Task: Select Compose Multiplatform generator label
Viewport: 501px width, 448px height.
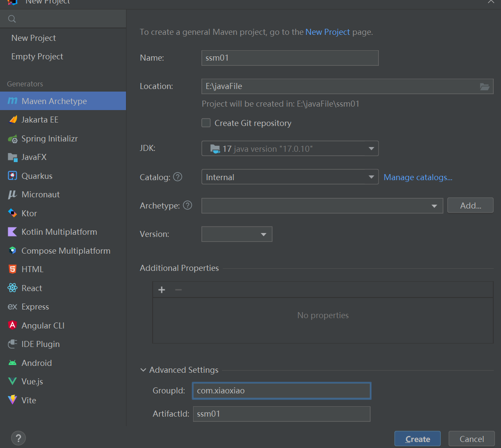Action: pos(66,251)
